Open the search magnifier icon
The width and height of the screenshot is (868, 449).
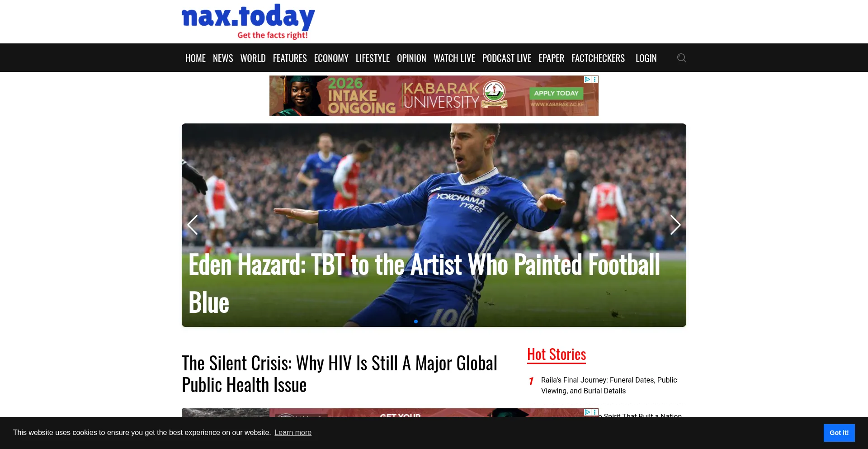[x=681, y=58]
